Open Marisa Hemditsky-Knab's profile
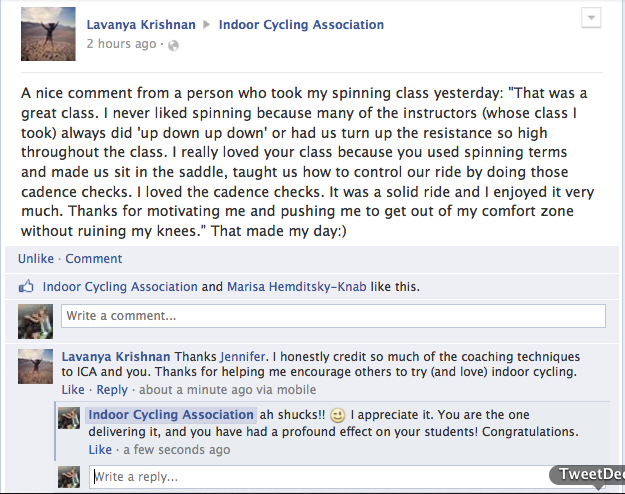625x494 pixels. 297,287
